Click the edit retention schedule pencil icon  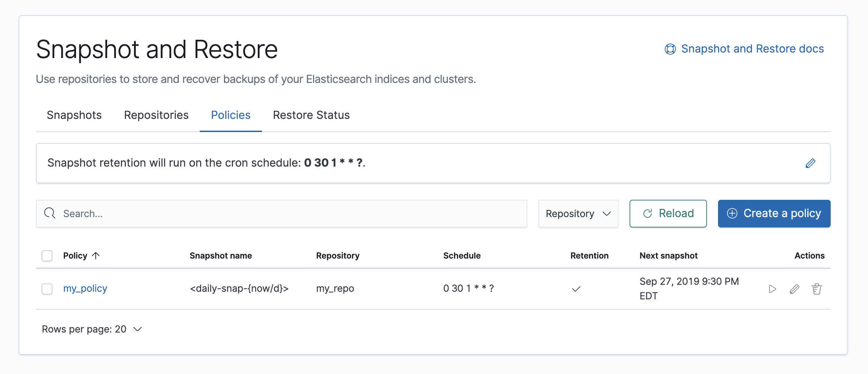click(810, 163)
